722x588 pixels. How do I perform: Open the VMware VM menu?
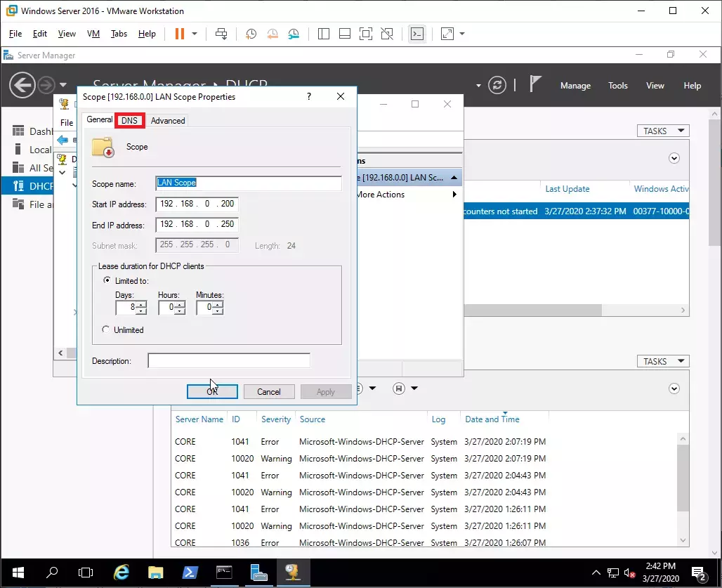click(93, 34)
